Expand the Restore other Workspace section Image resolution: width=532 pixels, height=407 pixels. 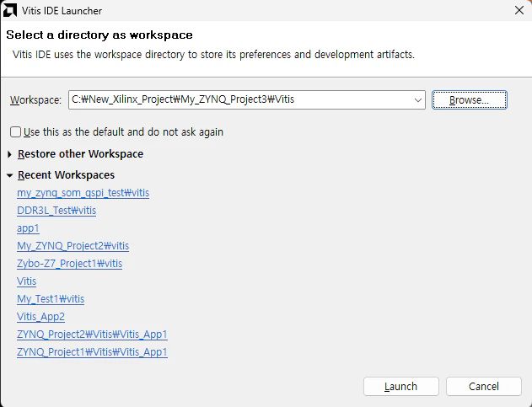10,154
